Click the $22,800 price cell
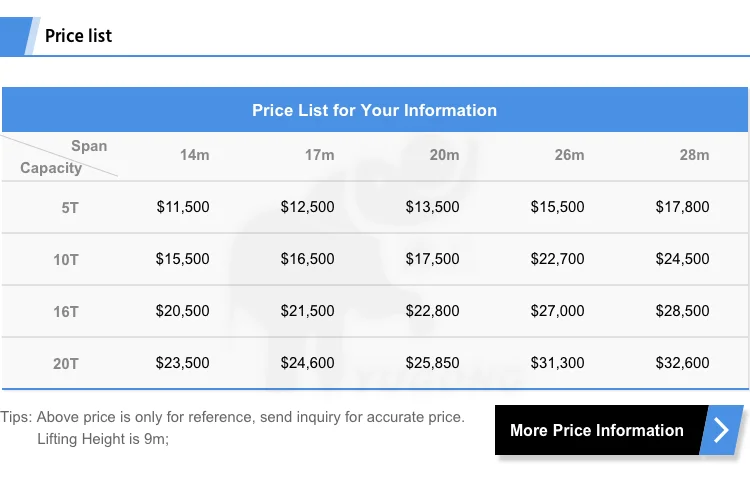The image size is (750, 490). [433, 311]
